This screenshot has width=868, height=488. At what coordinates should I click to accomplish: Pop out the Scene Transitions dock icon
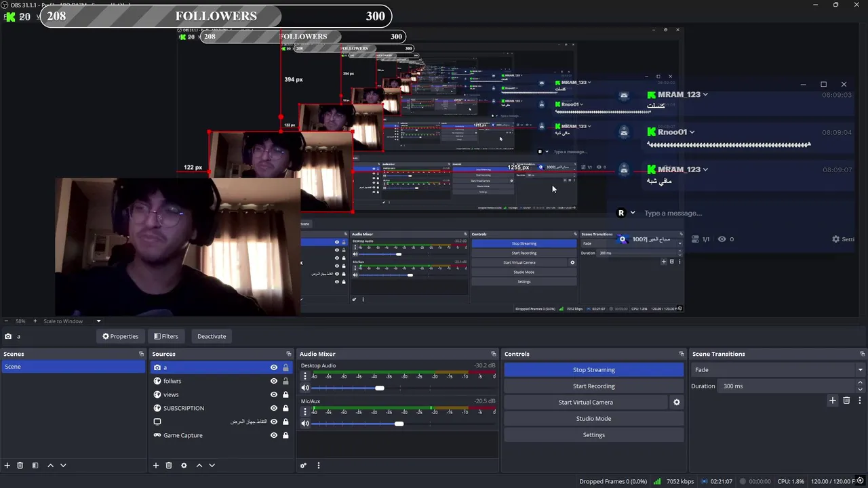coord(862,354)
